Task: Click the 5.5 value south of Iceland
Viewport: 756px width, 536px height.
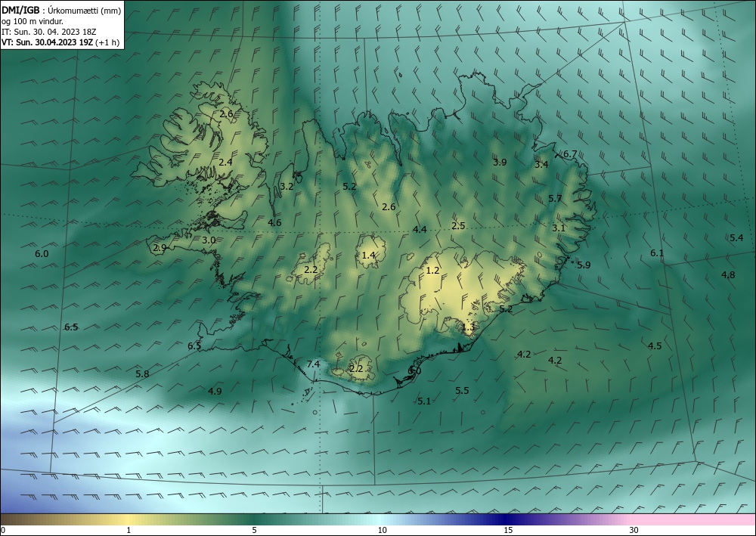Action: point(462,390)
